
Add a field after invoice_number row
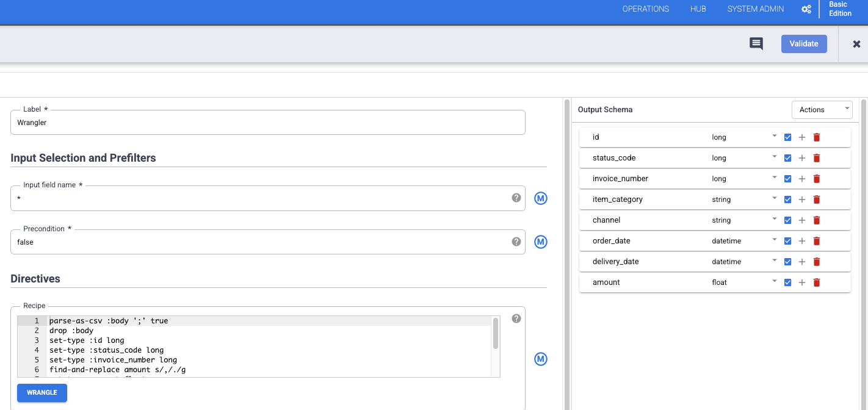[x=802, y=179]
